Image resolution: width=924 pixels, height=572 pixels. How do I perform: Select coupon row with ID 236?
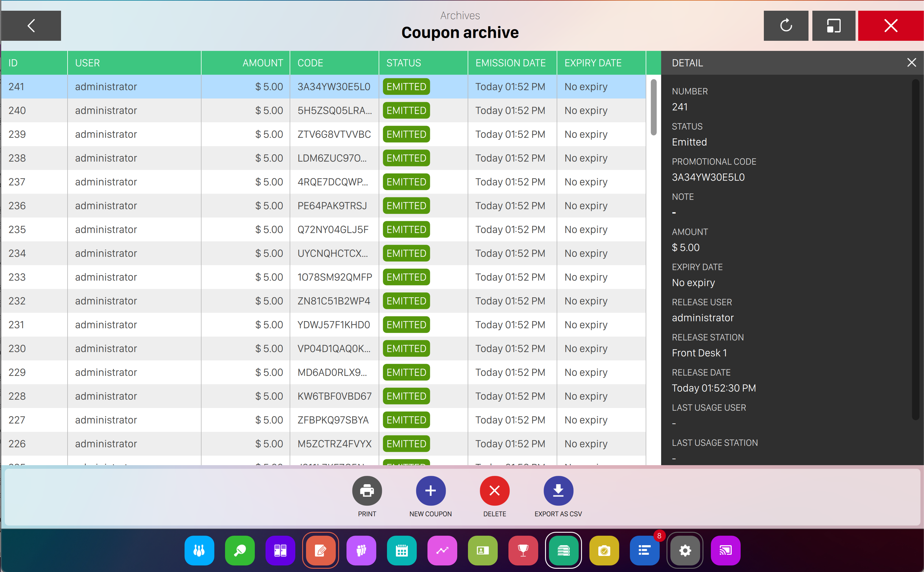[x=227, y=205]
